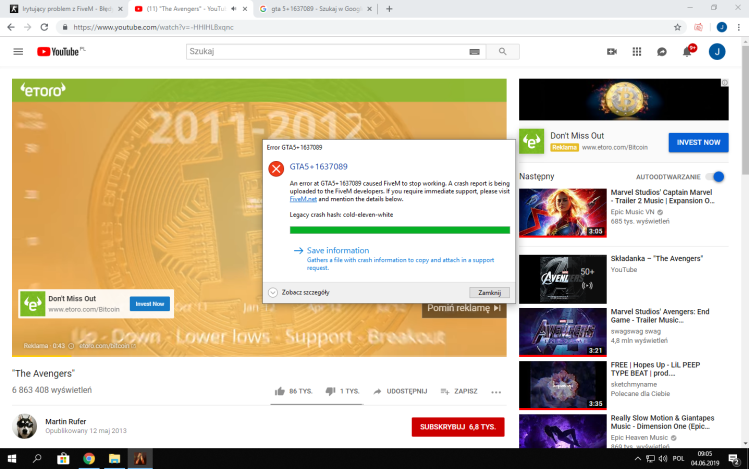Open the FiveM app in the taskbar

coord(140,459)
